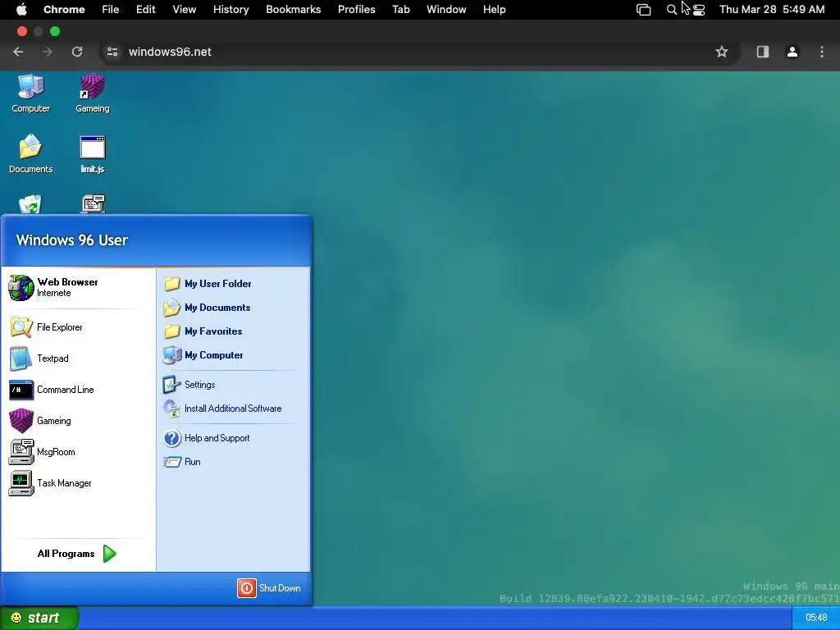Open the Edit menu
The width and height of the screenshot is (840, 630).
click(x=146, y=10)
